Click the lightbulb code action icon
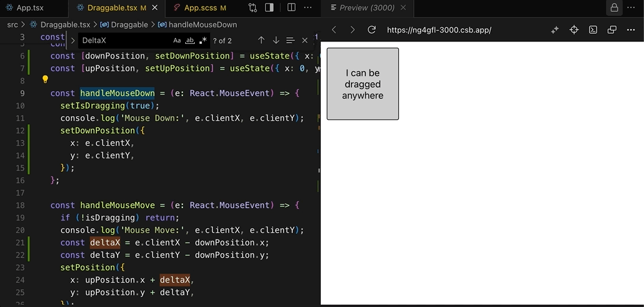This screenshot has width=644, height=307. pyautogui.click(x=45, y=79)
